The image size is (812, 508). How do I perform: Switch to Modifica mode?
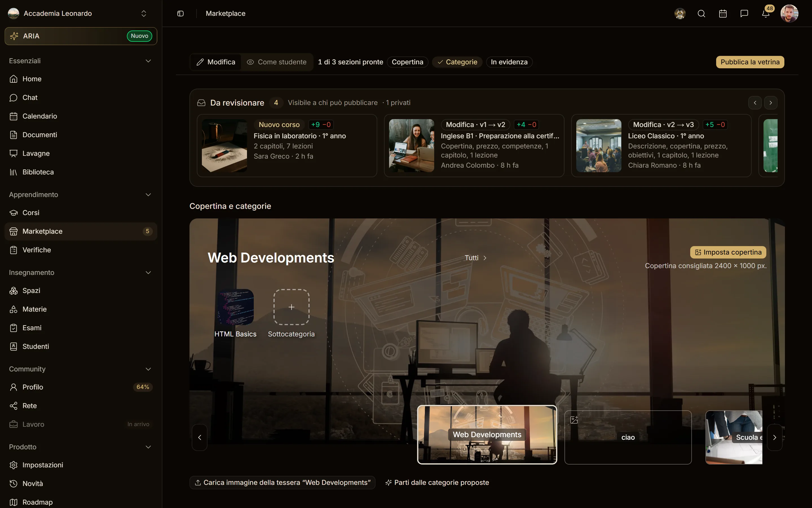pyautogui.click(x=216, y=62)
